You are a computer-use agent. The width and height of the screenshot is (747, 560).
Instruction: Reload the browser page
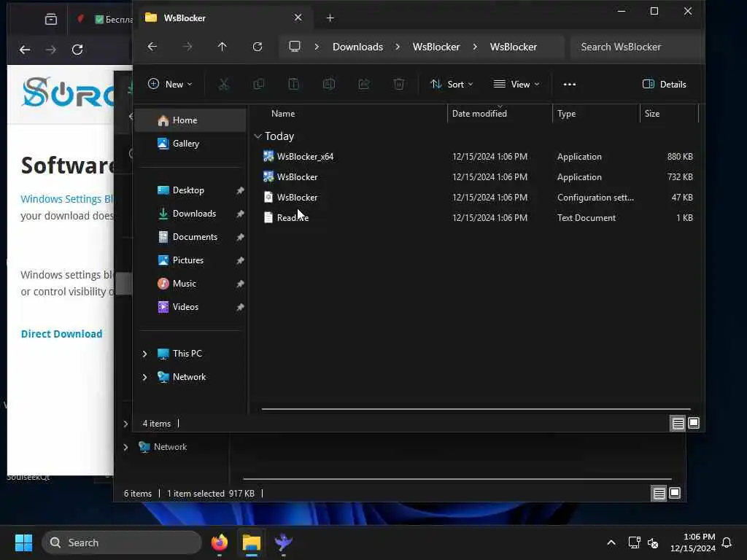click(x=77, y=50)
